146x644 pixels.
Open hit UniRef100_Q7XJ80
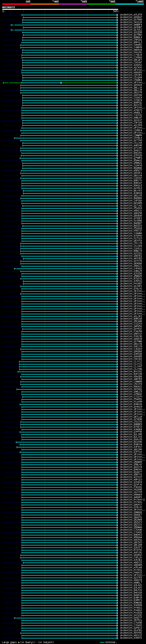pyautogui.click(x=131, y=148)
